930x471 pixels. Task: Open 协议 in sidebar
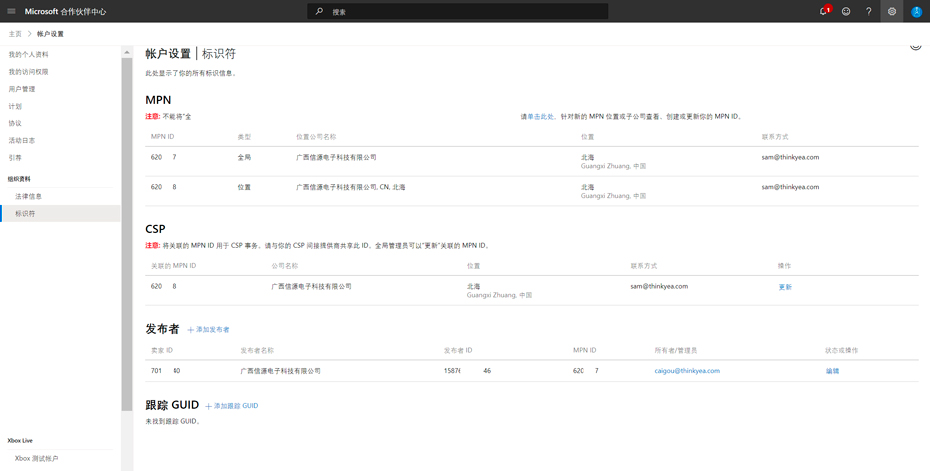tap(15, 123)
